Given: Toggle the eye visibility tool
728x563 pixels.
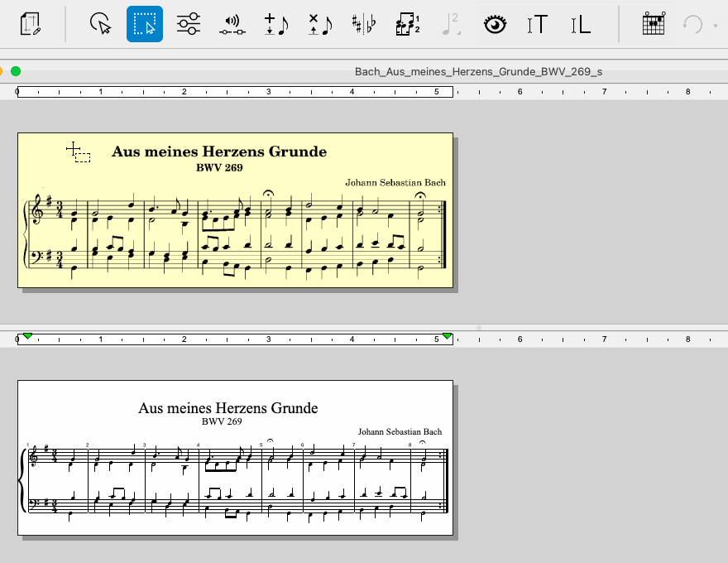Looking at the screenshot, I should coord(495,24).
